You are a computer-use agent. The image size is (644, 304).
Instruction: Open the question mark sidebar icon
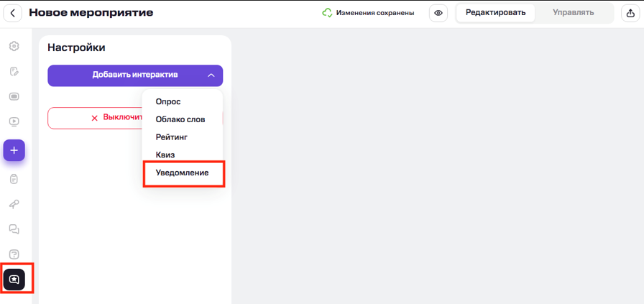[x=14, y=254]
